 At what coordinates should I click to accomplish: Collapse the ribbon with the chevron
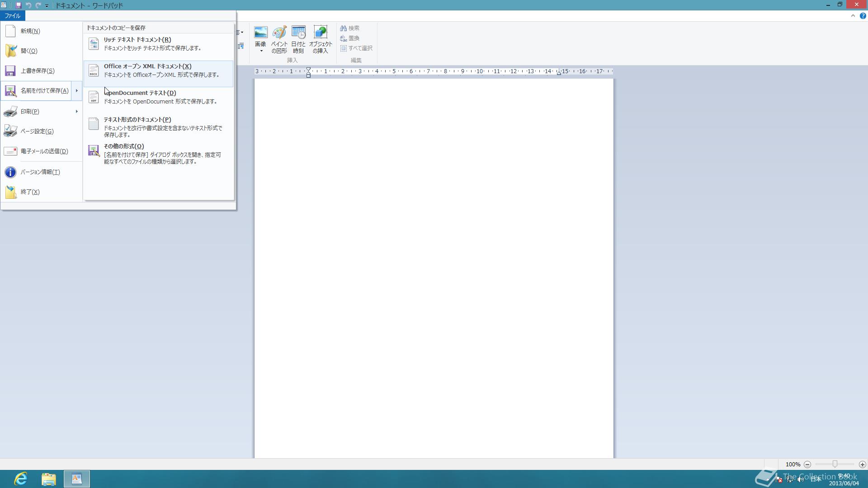click(x=853, y=16)
